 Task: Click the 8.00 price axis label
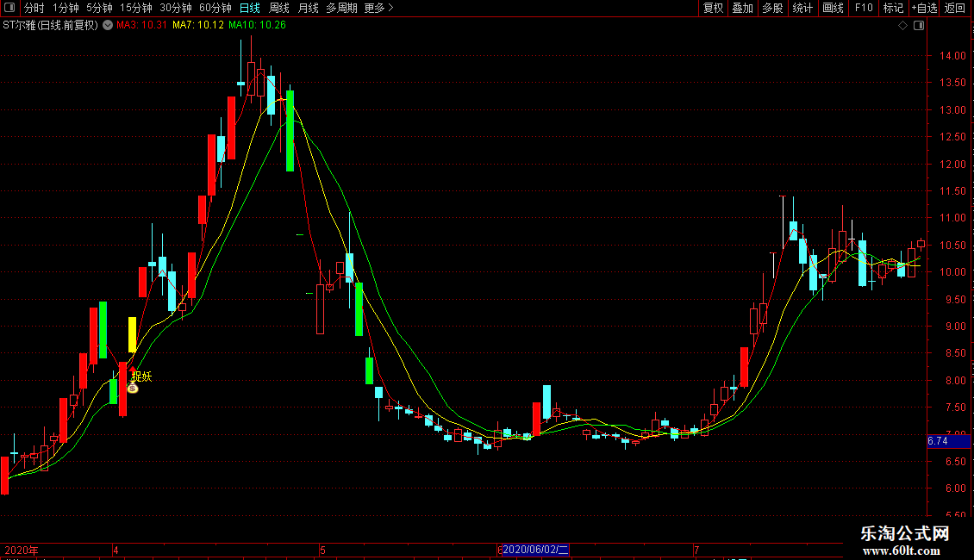tap(955, 381)
